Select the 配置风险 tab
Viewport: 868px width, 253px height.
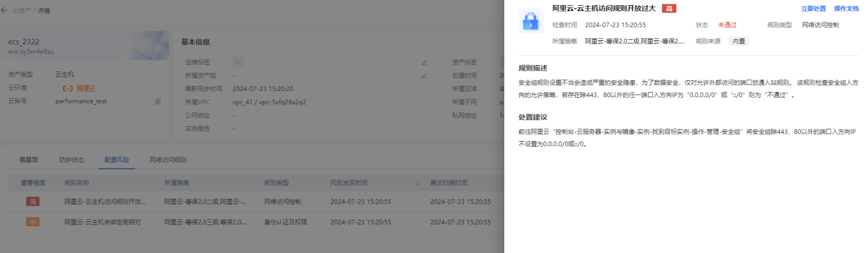point(117,160)
